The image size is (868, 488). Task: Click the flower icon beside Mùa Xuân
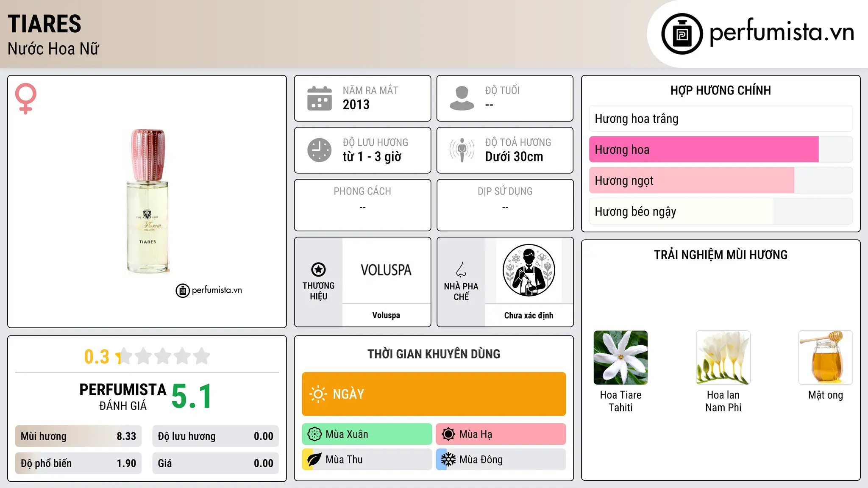pyautogui.click(x=314, y=434)
